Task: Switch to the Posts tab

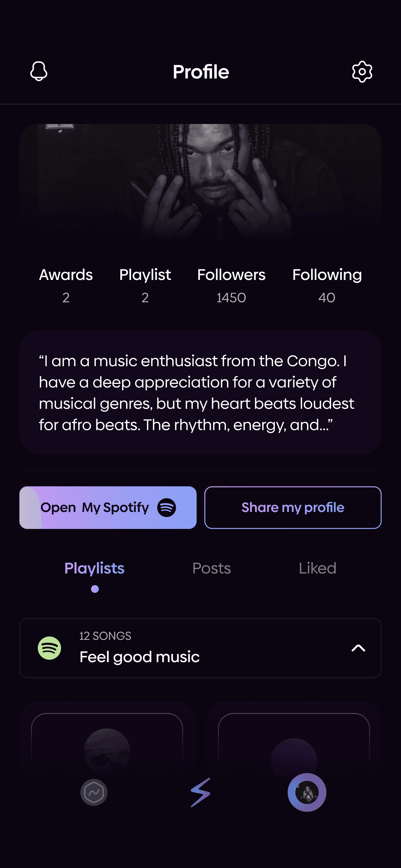Action: click(212, 568)
